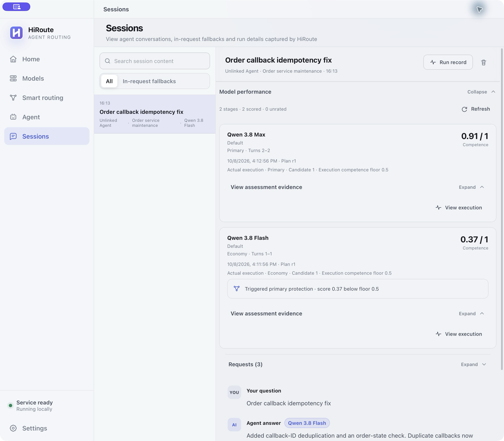Select Sessions in the sidebar
Screen dimensions: 504x441
(47, 136)
